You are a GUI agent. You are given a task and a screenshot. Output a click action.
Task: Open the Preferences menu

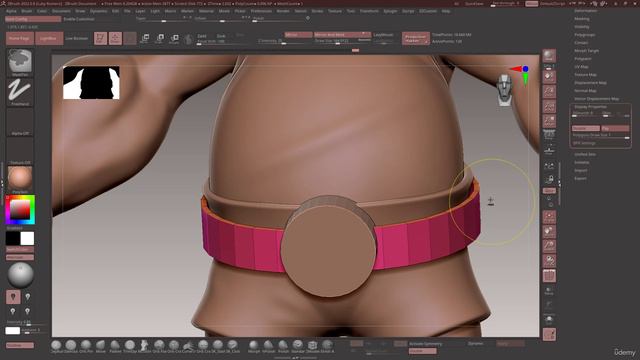pyautogui.click(x=261, y=11)
